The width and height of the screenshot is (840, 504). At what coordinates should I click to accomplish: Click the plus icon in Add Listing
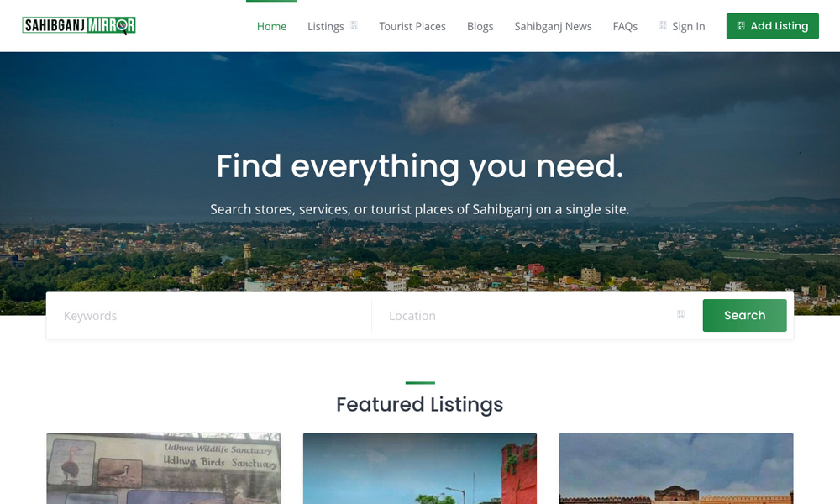pyautogui.click(x=741, y=26)
